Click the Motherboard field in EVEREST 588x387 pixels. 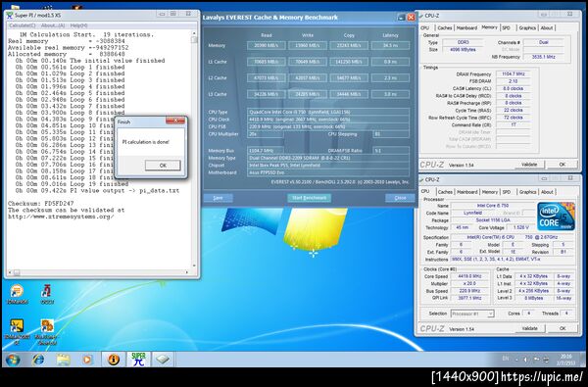(x=328, y=172)
